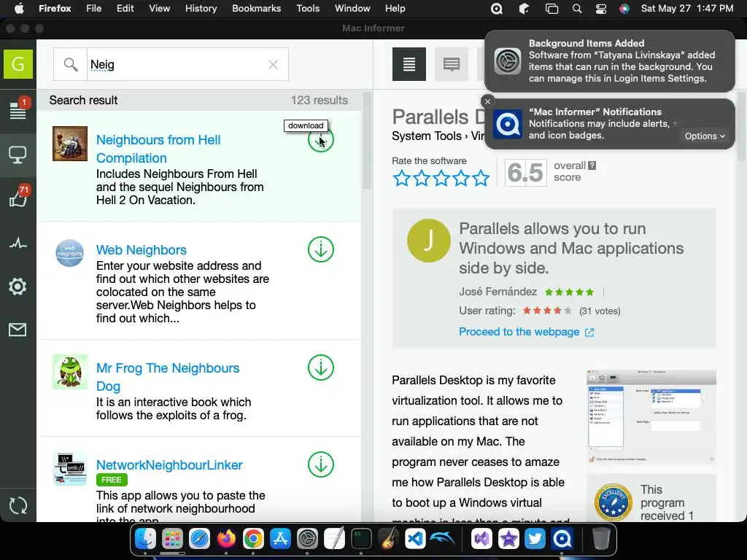
Task: Click the Siri icon in the menu bar
Action: pyautogui.click(x=624, y=9)
